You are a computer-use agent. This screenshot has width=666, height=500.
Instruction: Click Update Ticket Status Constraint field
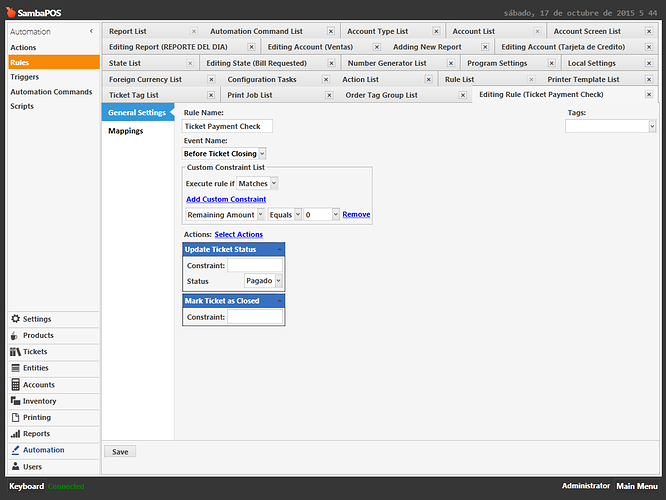(x=255, y=266)
